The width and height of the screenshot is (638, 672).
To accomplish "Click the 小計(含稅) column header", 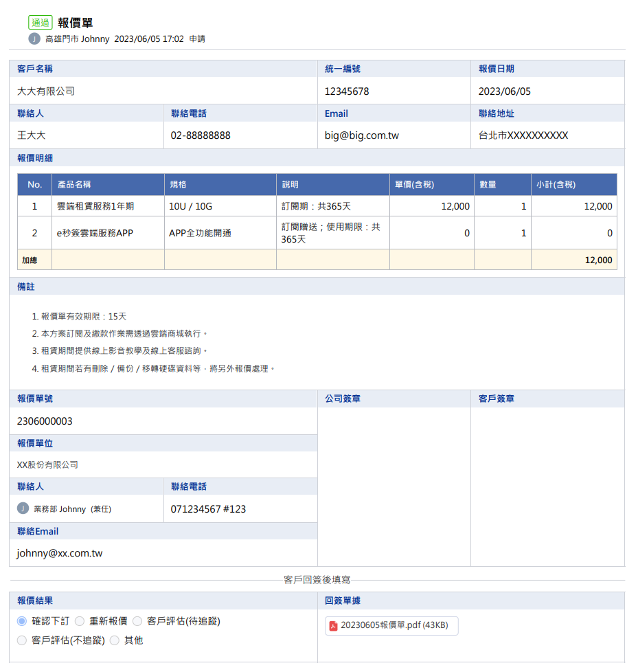I will [574, 185].
